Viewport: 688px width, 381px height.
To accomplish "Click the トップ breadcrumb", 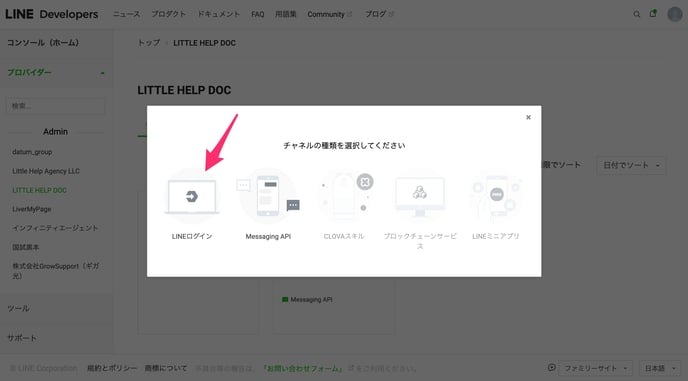I will pyautogui.click(x=149, y=43).
